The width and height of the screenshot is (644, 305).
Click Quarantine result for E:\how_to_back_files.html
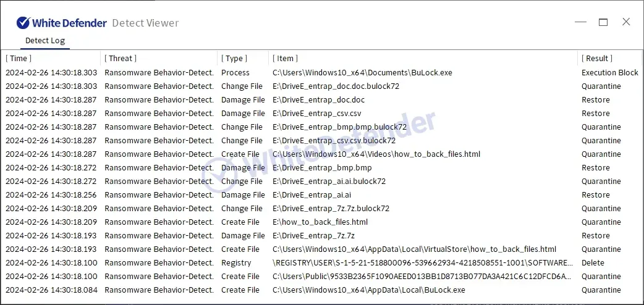(601, 222)
